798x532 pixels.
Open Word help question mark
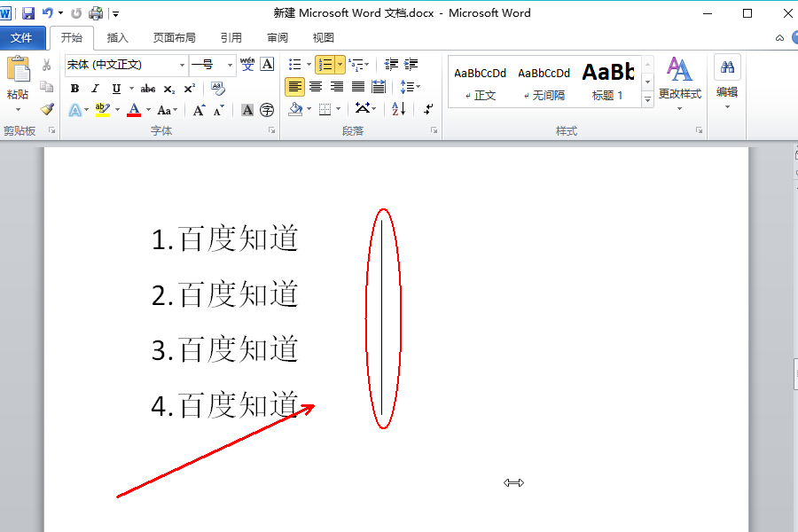pos(795,37)
